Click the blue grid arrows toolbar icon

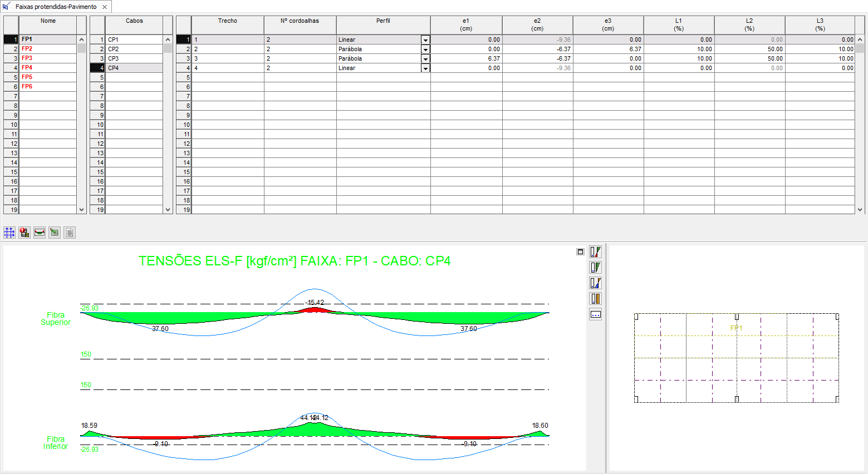pos(9,233)
